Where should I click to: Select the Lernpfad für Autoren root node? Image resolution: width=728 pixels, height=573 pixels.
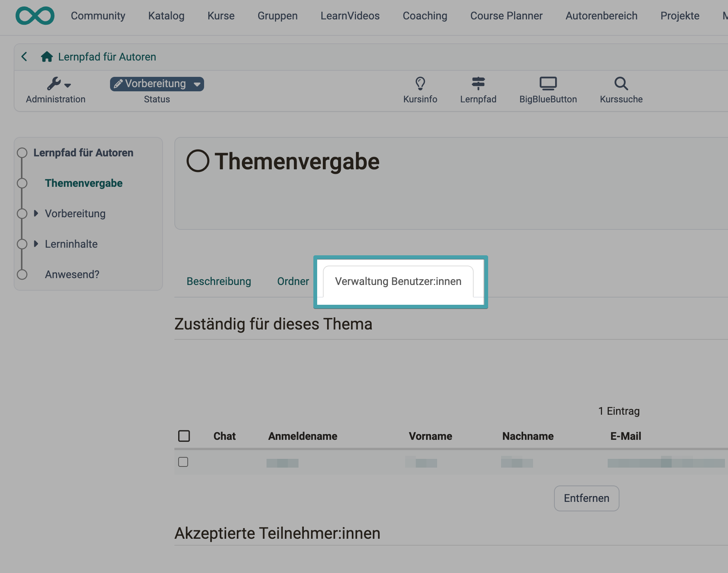point(83,153)
